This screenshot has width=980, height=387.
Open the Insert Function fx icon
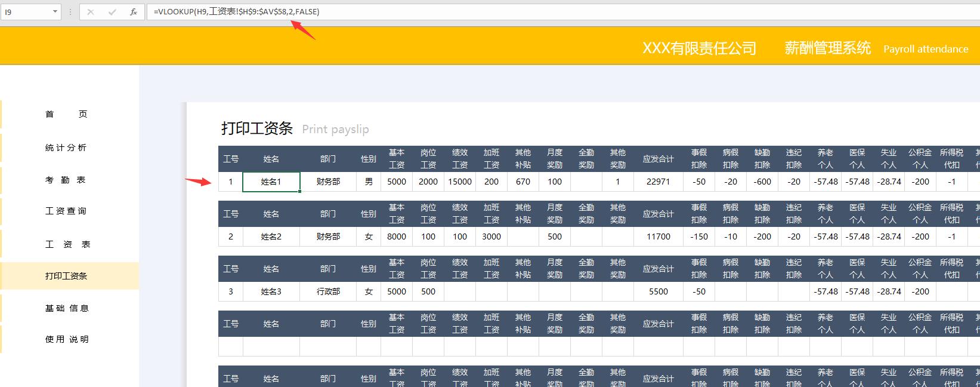[x=134, y=12]
